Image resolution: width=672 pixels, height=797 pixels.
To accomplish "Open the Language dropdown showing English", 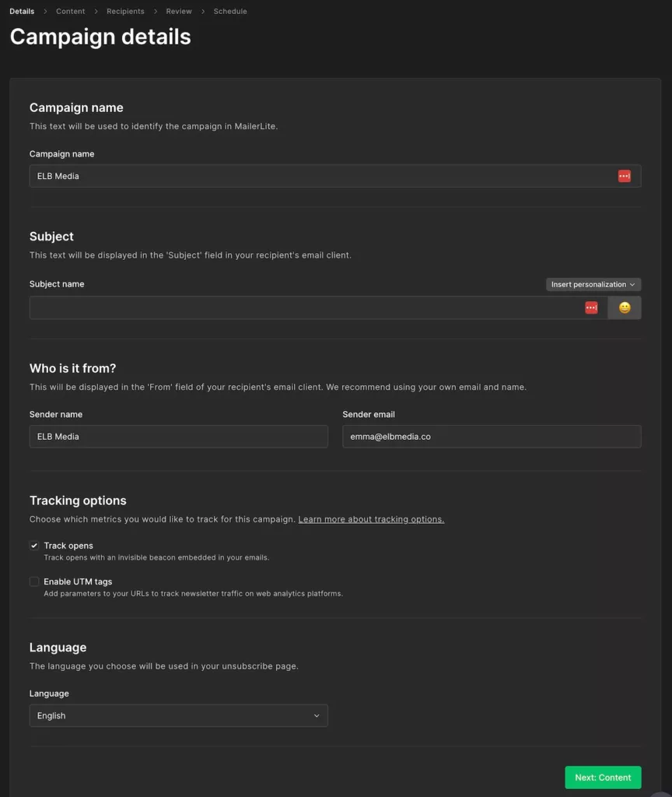I will tap(178, 715).
